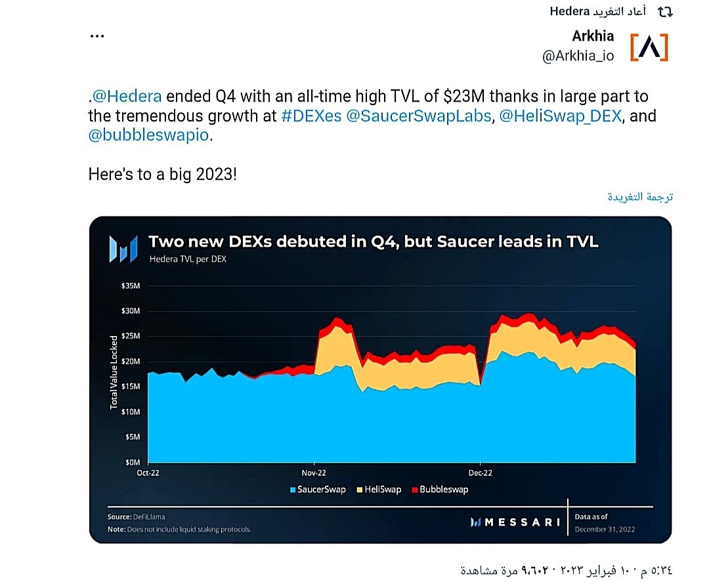Click the SaucerSwap blue legend swatch
Viewport: 709px width, 588px height.
pos(293,490)
